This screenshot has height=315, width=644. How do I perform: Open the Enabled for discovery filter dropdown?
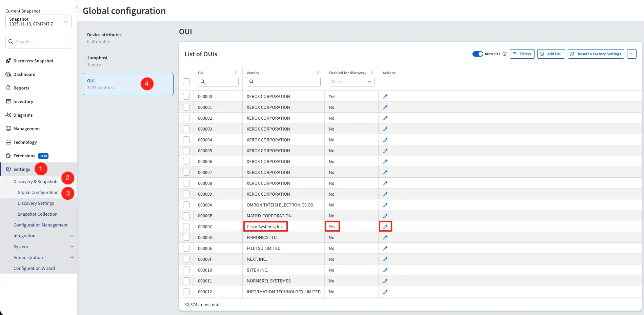[351, 82]
